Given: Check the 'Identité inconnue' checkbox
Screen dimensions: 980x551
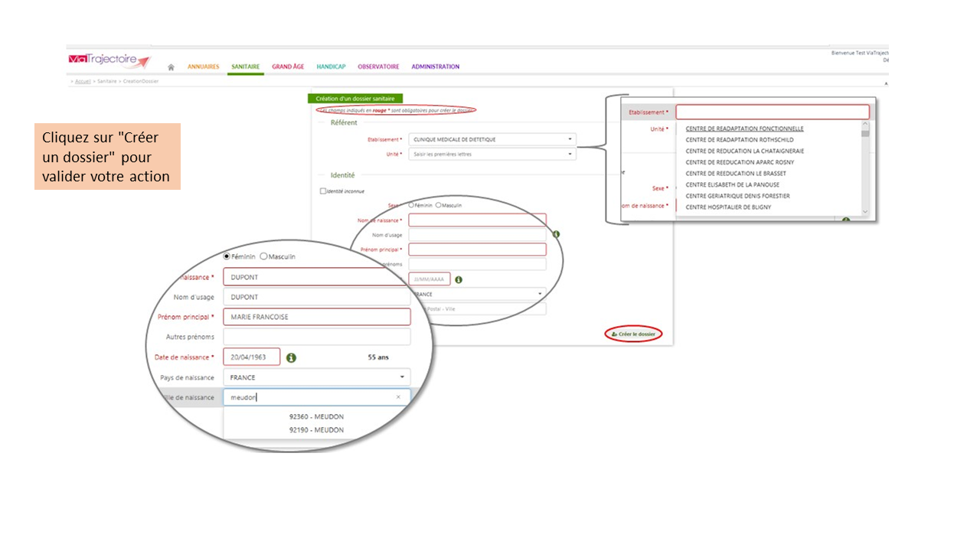Looking at the screenshot, I should [323, 191].
